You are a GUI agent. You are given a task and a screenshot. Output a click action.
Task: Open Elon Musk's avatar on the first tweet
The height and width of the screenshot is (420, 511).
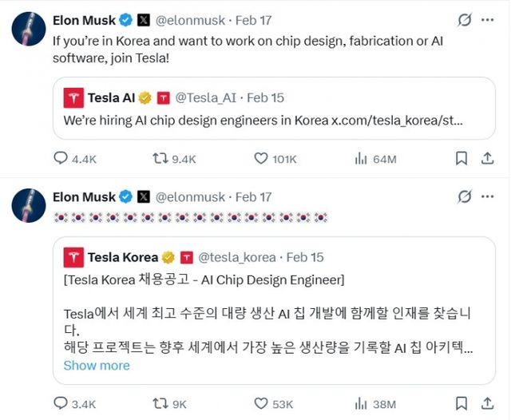tap(27, 29)
